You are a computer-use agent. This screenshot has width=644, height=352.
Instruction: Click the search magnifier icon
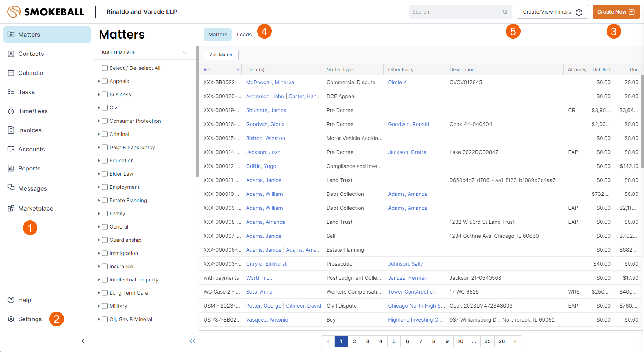505,12
